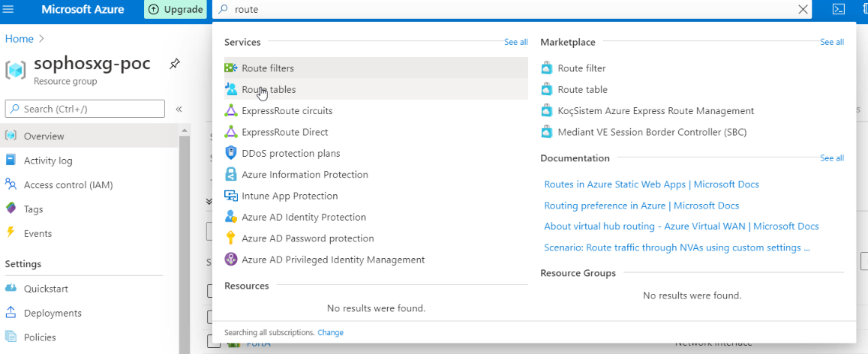Open ExpressRoute circuits service icon
The height and width of the screenshot is (354, 868).
click(x=231, y=111)
